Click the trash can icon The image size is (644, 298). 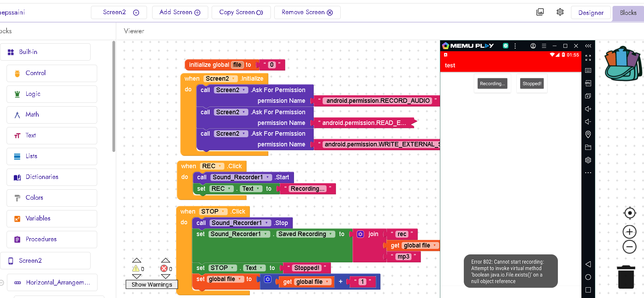pos(626,277)
